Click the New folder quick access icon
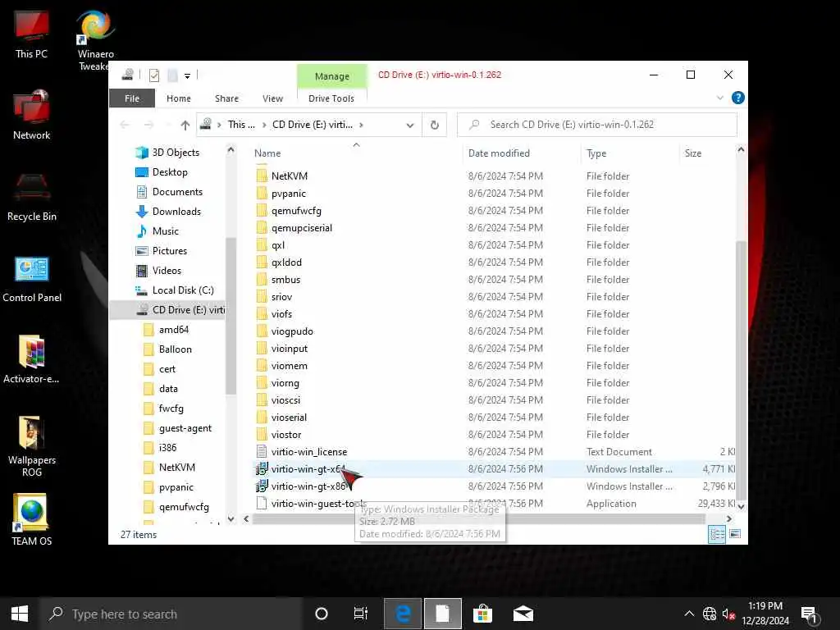 point(172,75)
